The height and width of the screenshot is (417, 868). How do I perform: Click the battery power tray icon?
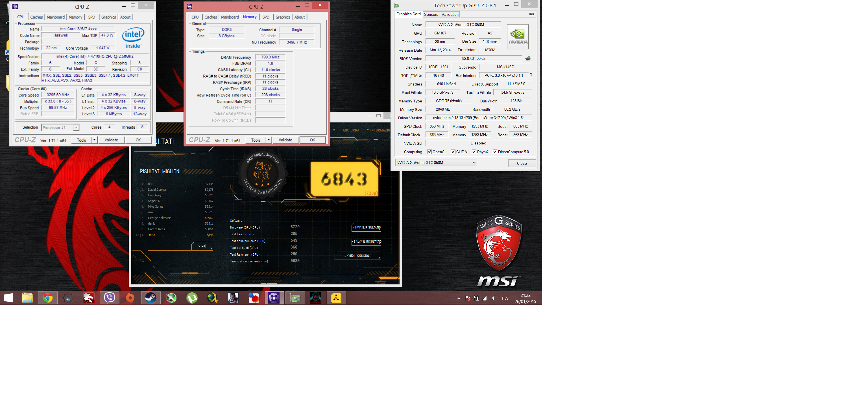coord(476,298)
